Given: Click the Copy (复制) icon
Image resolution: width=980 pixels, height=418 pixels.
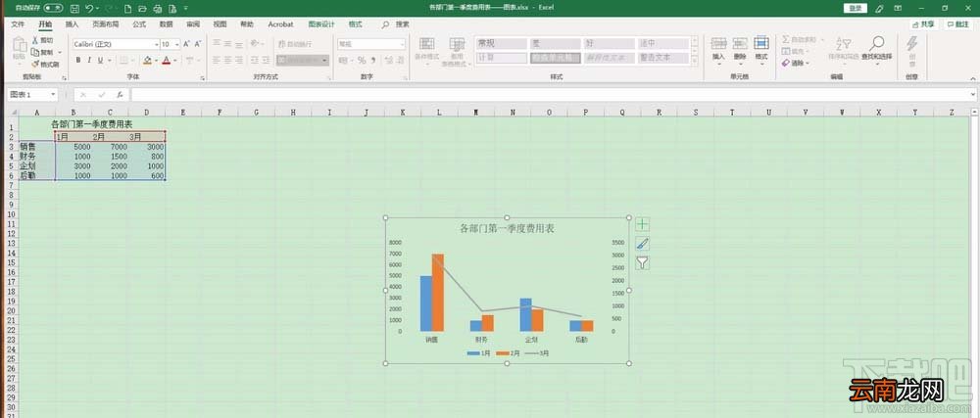Looking at the screenshot, I should 35,53.
